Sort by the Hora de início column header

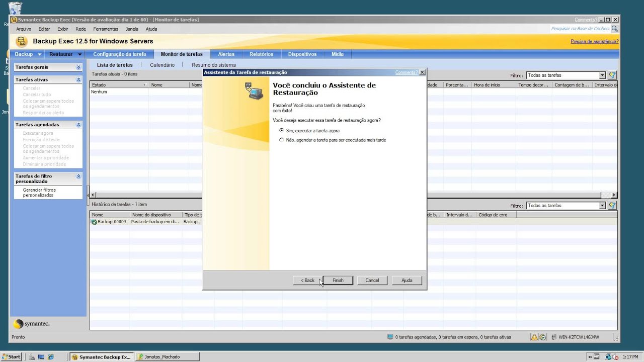pos(494,85)
